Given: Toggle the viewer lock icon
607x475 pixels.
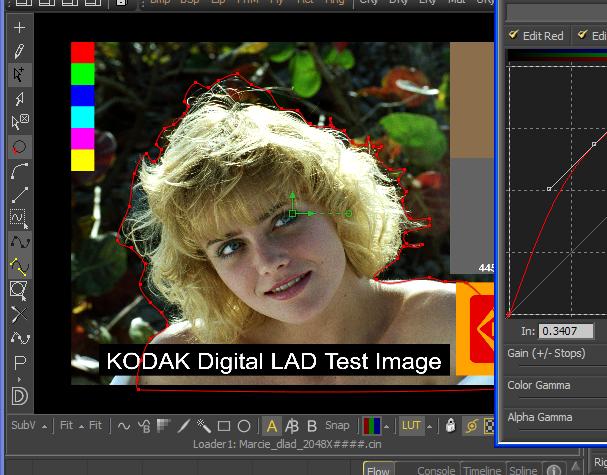Looking at the screenshot, I should 450,425.
